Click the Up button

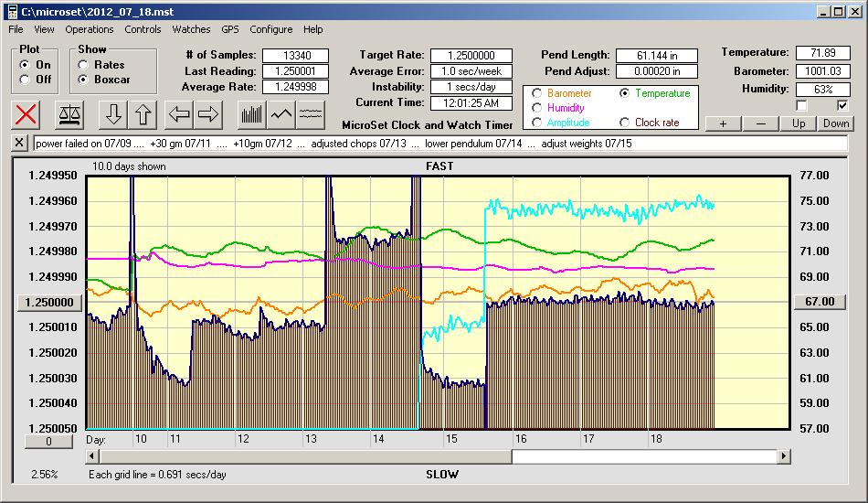click(x=799, y=123)
